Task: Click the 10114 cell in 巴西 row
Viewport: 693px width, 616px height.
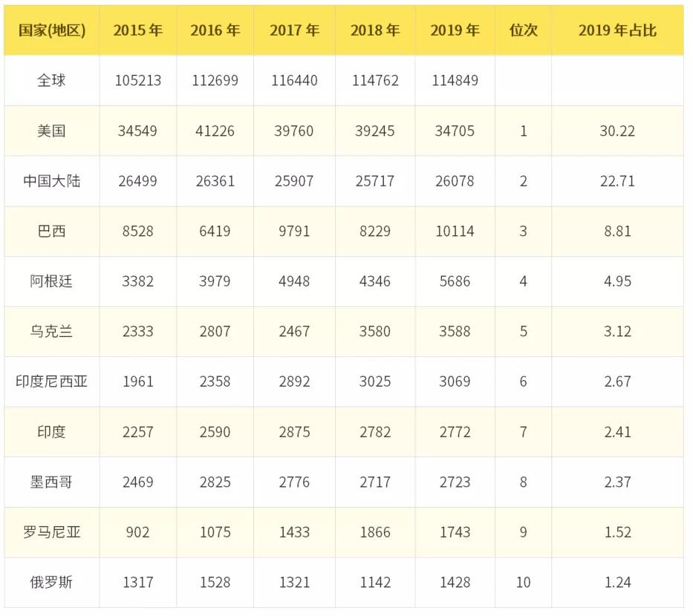Action: 455,231
